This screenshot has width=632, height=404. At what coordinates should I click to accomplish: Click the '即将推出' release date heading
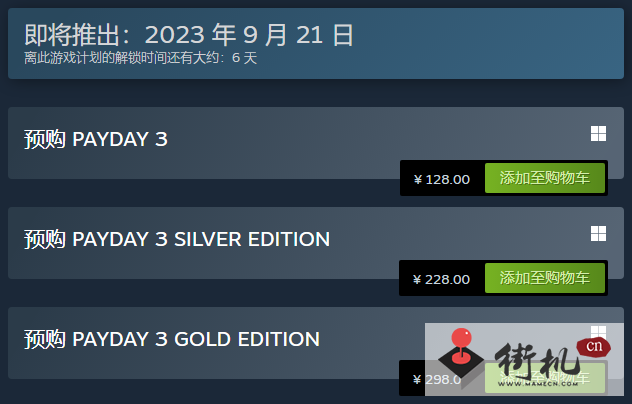pos(189,36)
